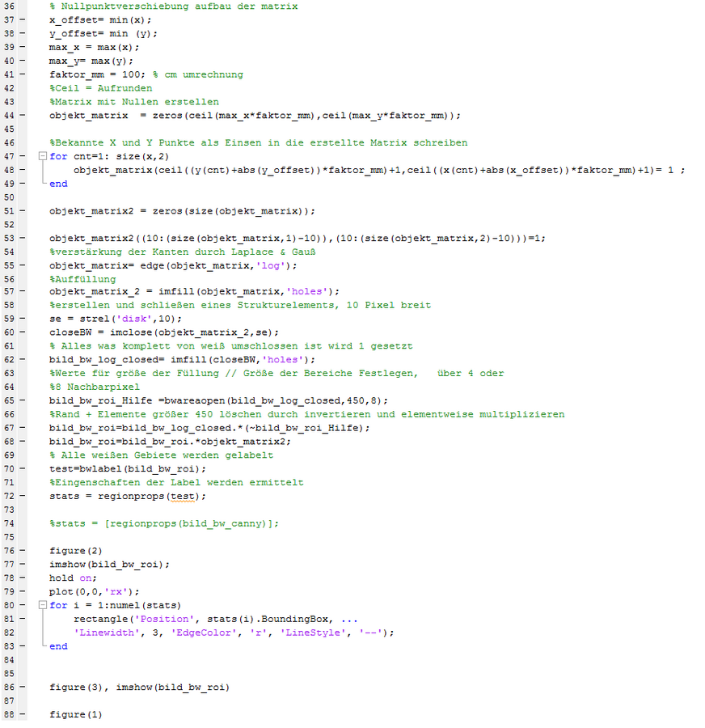Select line number 36 in the gutter
This screenshot has width=705, height=728.
point(9,6)
